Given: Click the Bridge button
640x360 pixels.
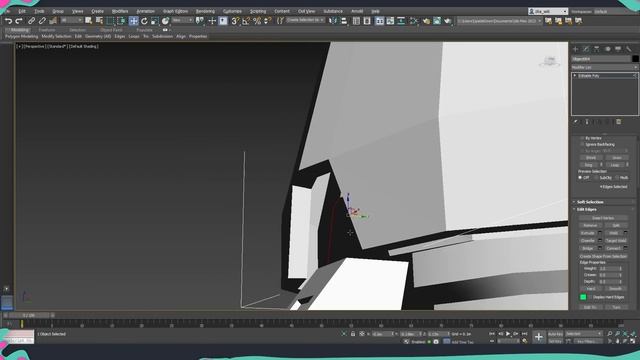Looking at the screenshot, I should point(588,248).
